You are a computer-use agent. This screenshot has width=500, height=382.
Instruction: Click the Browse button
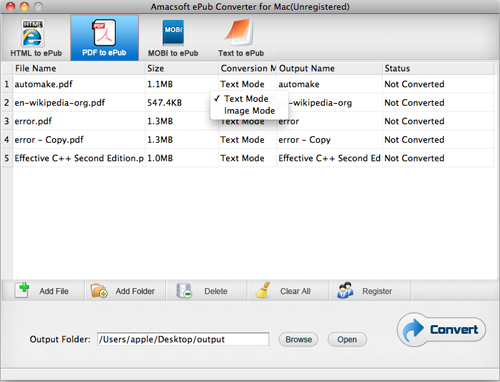point(298,339)
